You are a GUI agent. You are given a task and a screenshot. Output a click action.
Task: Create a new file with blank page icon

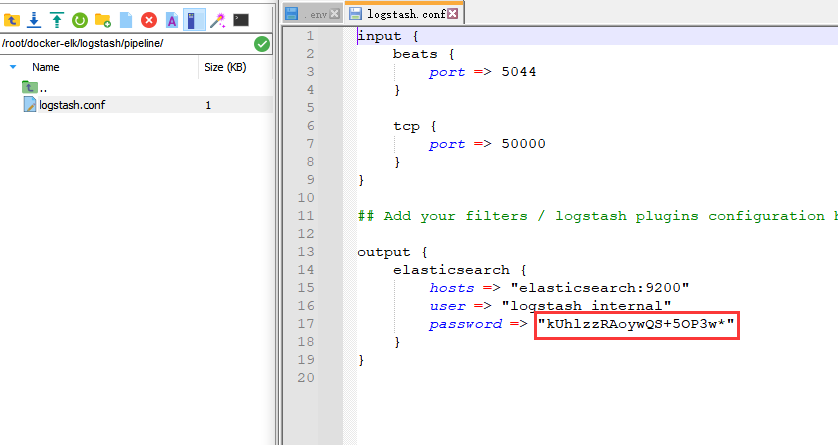tap(126, 20)
